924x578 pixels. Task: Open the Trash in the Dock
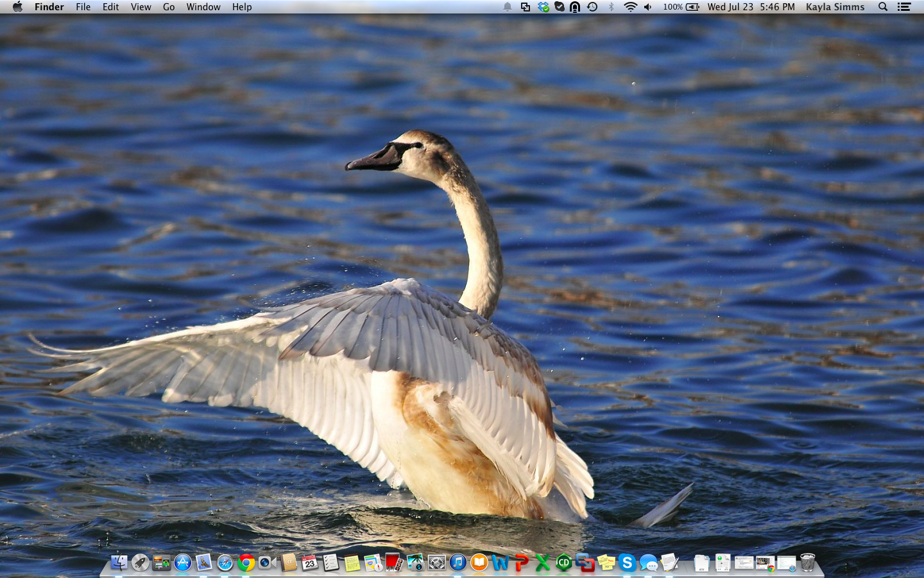point(807,563)
